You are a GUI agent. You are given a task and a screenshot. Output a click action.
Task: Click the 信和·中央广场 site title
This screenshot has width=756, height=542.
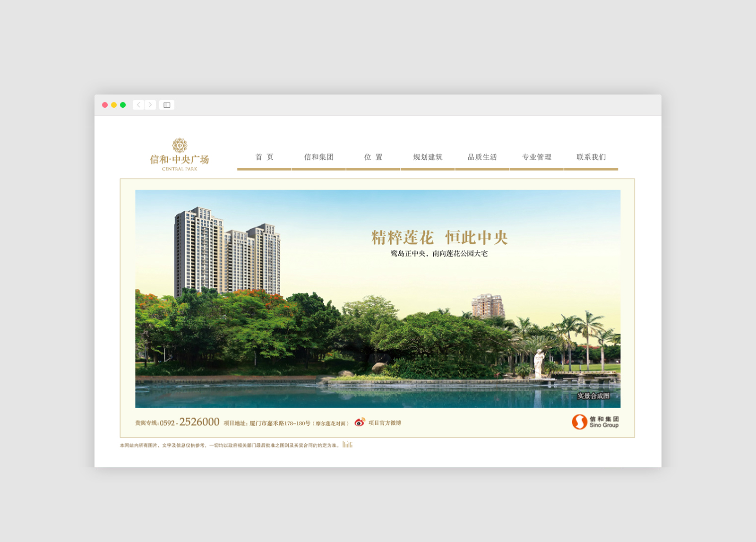pyautogui.click(x=180, y=160)
